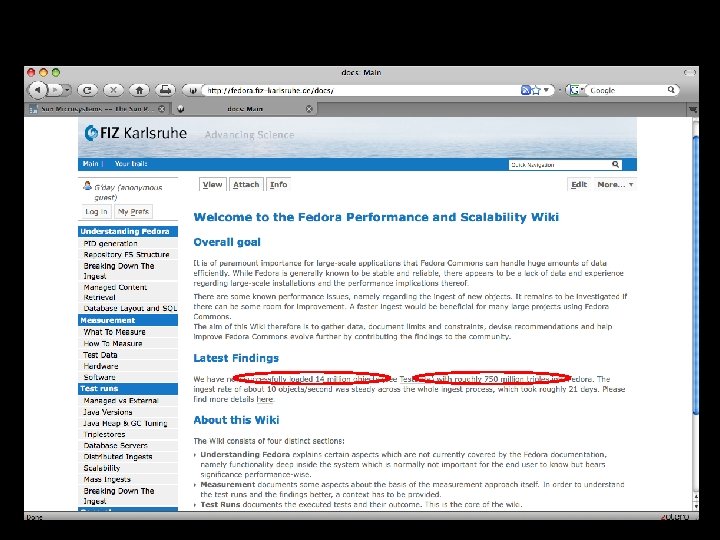The width and height of the screenshot is (720, 540).
Task: Open Java Heap & GC Tuning link
Action: click(125, 423)
